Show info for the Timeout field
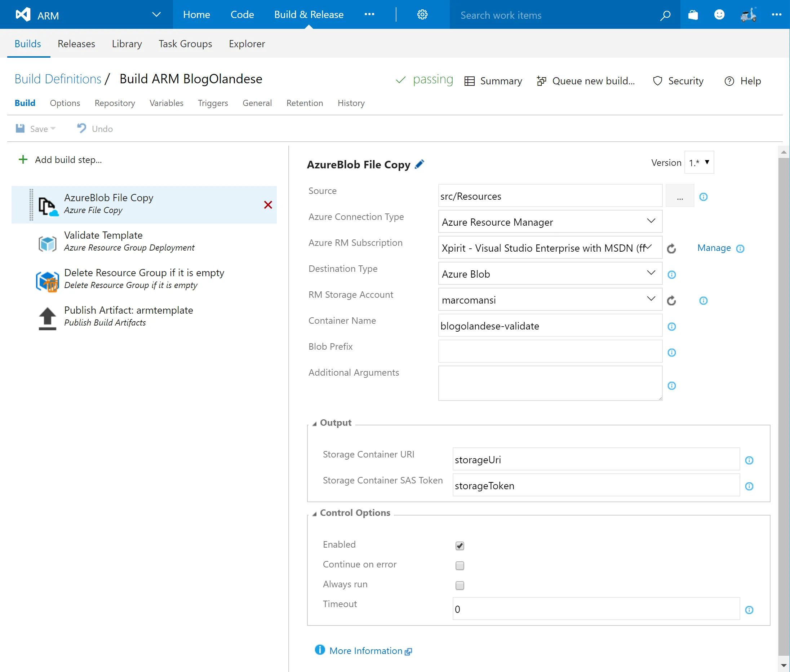The image size is (790, 672). click(x=749, y=610)
